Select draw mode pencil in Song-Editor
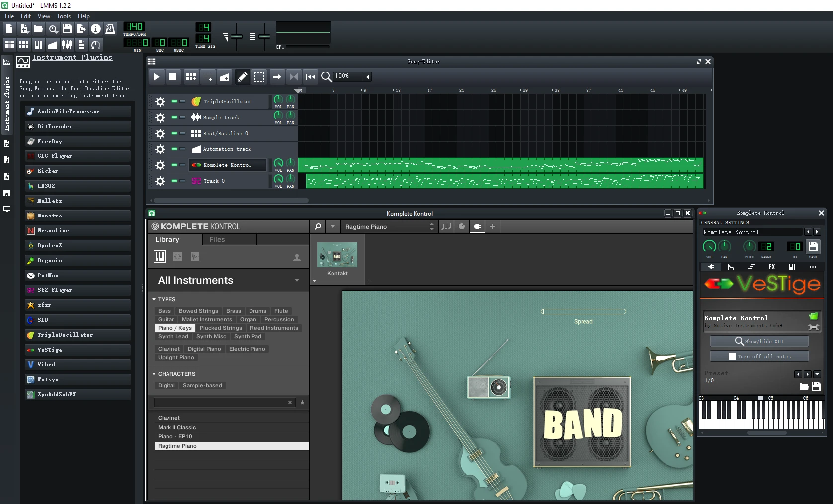 [x=242, y=77]
